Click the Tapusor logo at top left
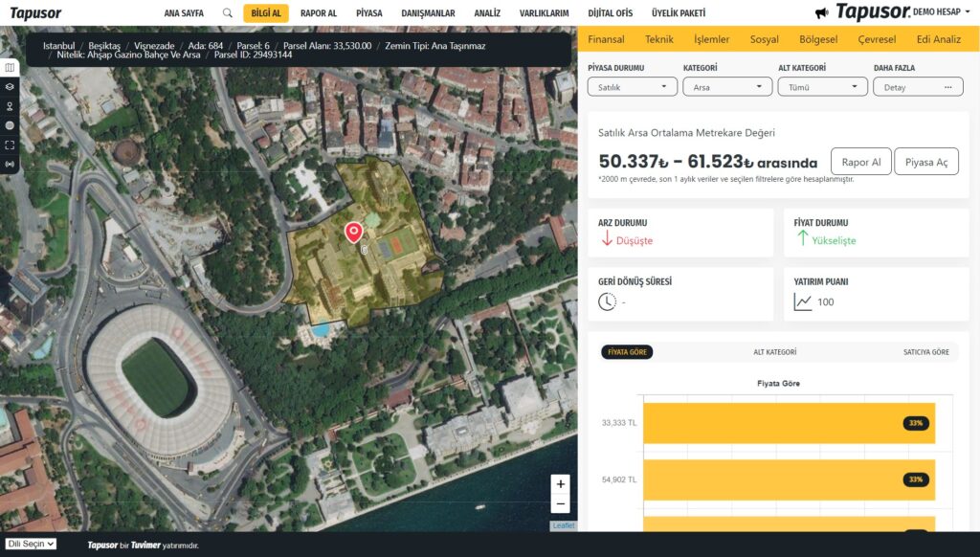Screen dimensions: 980x557 [35, 13]
